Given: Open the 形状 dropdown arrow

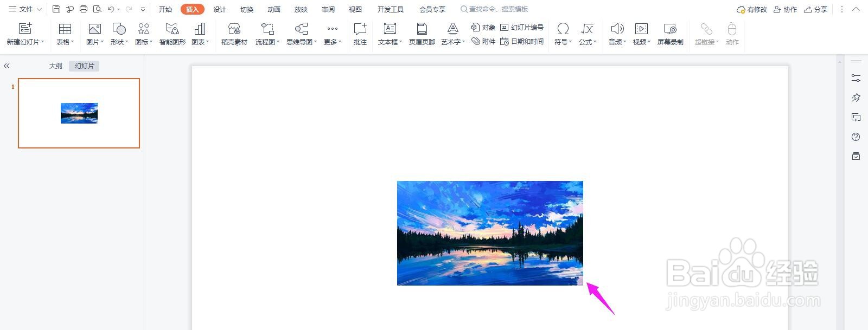Looking at the screenshot, I should (x=127, y=42).
